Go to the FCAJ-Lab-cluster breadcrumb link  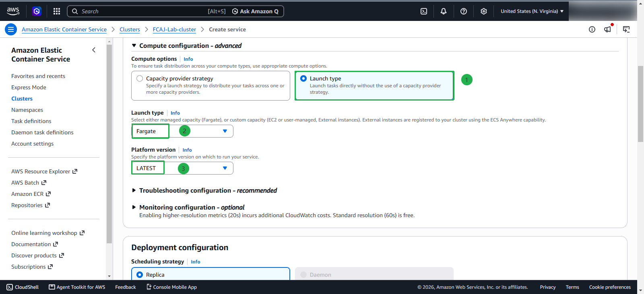pos(174,29)
